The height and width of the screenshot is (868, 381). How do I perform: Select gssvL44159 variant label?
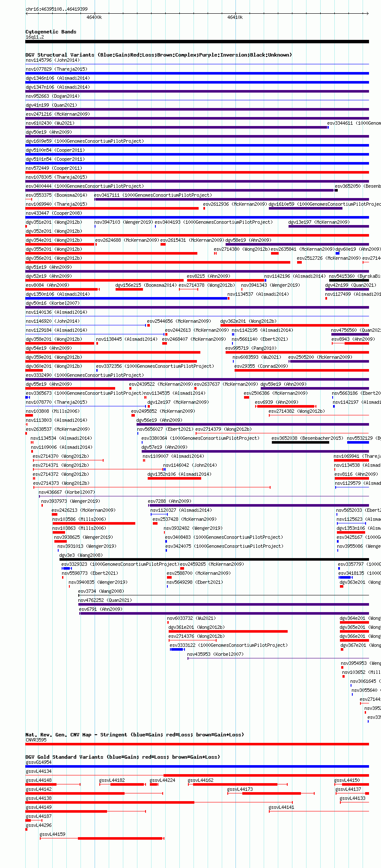[x=53, y=834]
